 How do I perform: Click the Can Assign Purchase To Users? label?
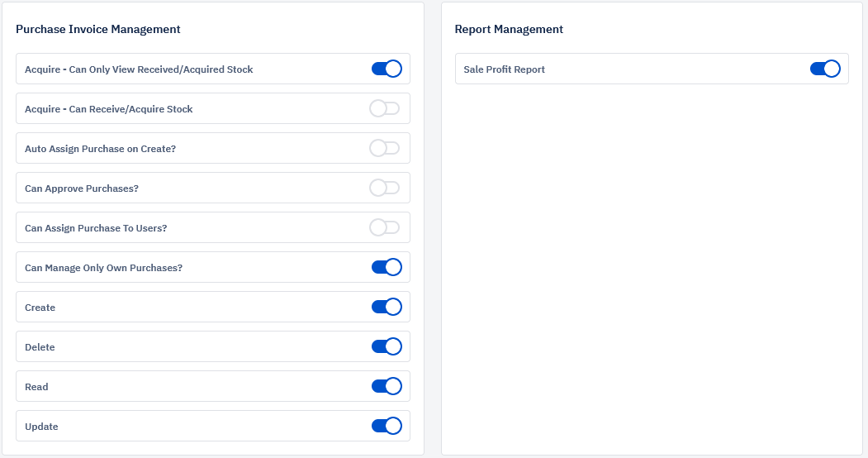pyautogui.click(x=96, y=228)
